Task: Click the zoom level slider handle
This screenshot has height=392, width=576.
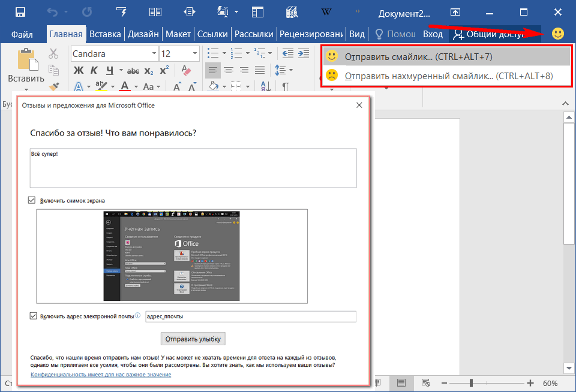Action: click(471, 383)
